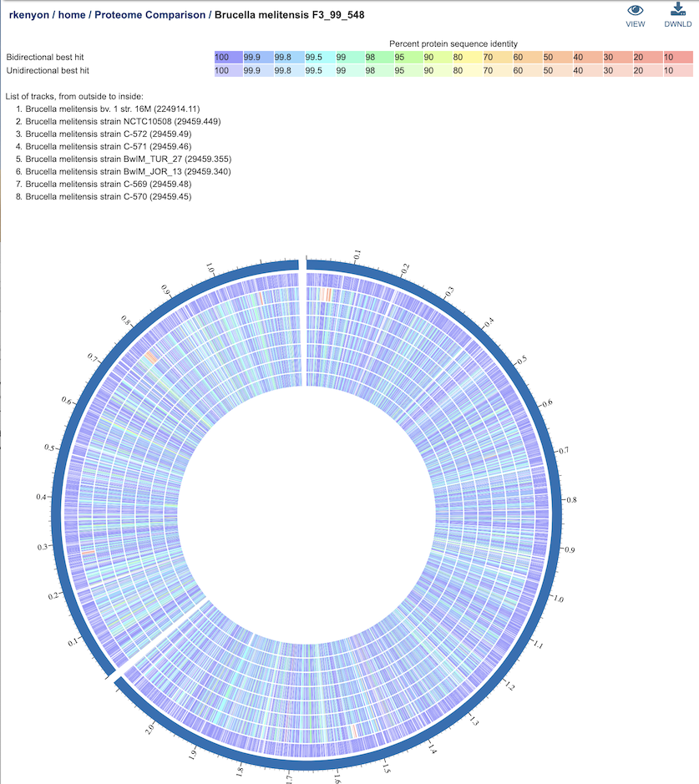Image resolution: width=699 pixels, height=784 pixels.
Task: Click the bidirectional 30 color swatch
Action: pyautogui.click(x=617, y=57)
